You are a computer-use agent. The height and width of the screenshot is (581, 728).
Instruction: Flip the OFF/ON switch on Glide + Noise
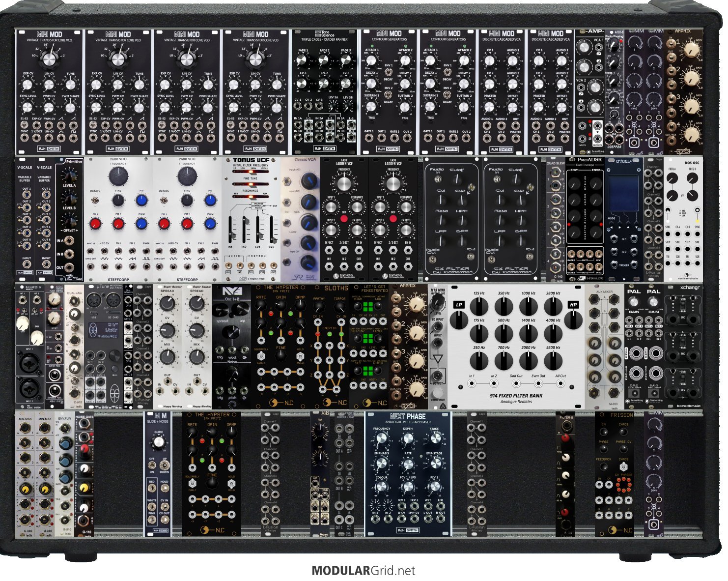click(x=152, y=465)
